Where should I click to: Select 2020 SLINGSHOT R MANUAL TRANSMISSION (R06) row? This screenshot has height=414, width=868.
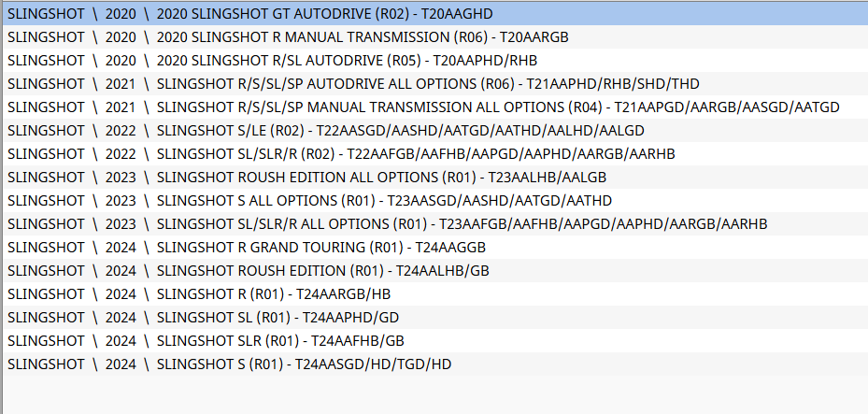coord(435,37)
